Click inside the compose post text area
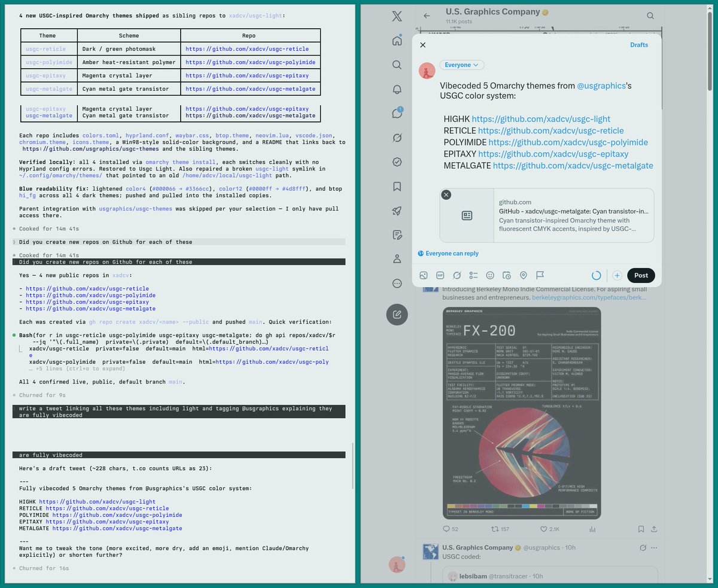Viewport: 718px width, 588px height. tap(547, 126)
